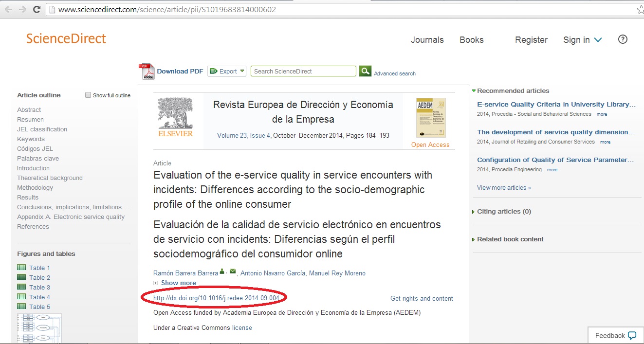This screenshot has height=344, width=644.
Task: Click the browser address bar URL
Action: click(x=167, y=9)
